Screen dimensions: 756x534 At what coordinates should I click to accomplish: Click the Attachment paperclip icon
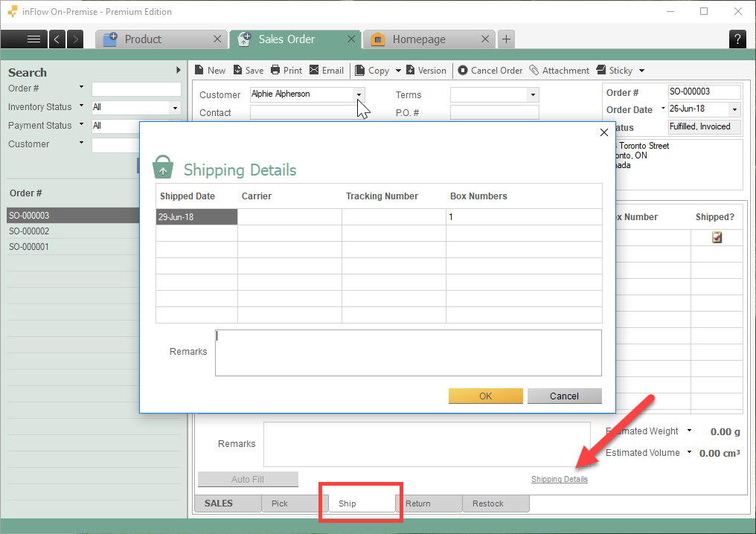(534, 70)
